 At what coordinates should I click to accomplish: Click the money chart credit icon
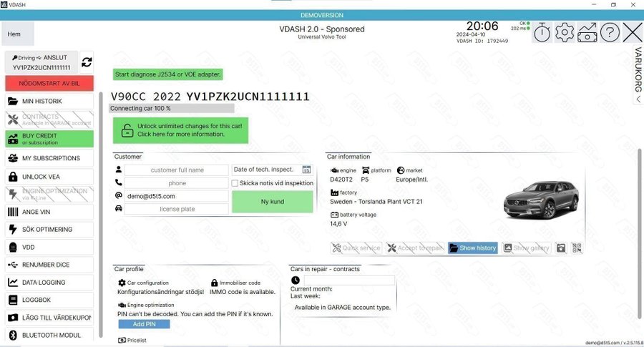point(587,32)
